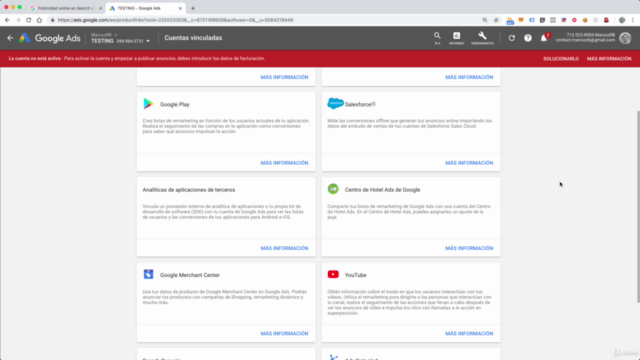Click the YouTube logo icon
640x360 pixels.
click(333, 274)
